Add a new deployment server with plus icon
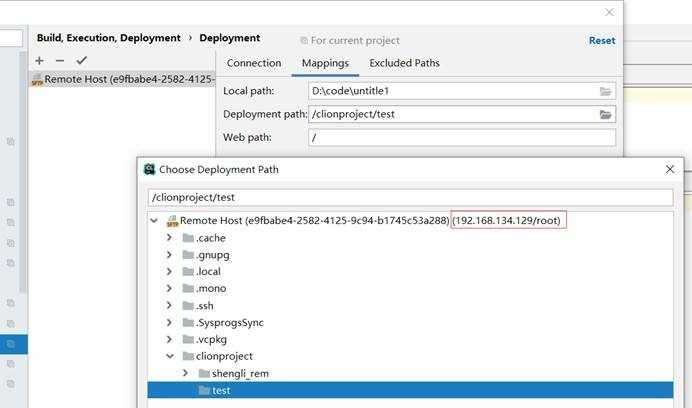692x408 pixels. (x=39, y=60)
